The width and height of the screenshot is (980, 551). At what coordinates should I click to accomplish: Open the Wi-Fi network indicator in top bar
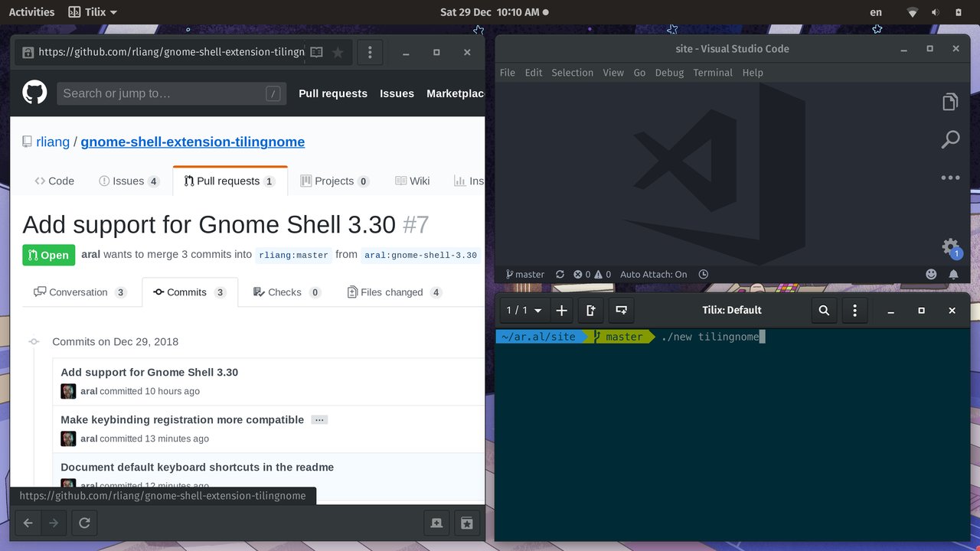coord(912,12)
